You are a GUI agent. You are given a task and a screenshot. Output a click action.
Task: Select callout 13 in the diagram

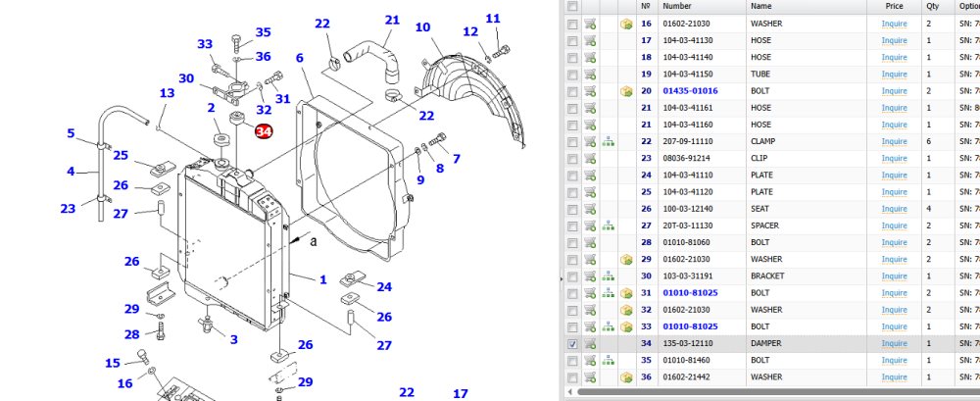[x=167, y=93]
